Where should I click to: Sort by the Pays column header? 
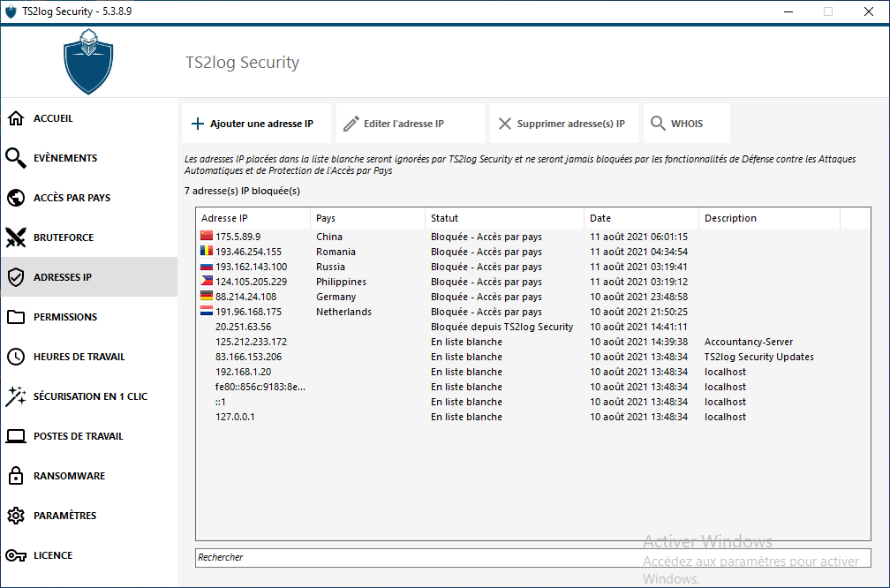point(368,218)
